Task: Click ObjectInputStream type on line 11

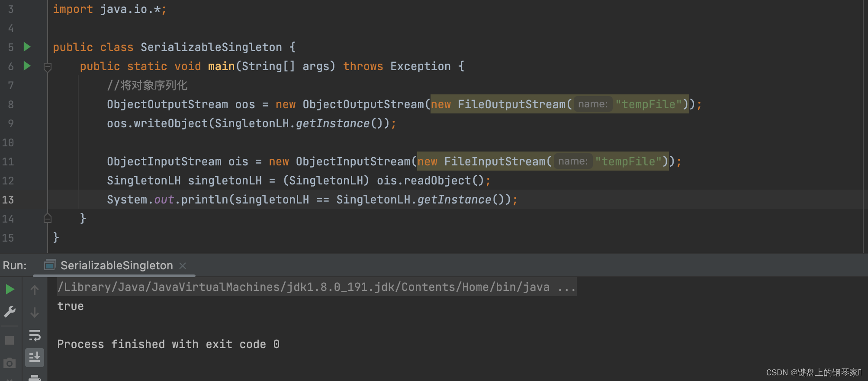Action: pos(164,161)
